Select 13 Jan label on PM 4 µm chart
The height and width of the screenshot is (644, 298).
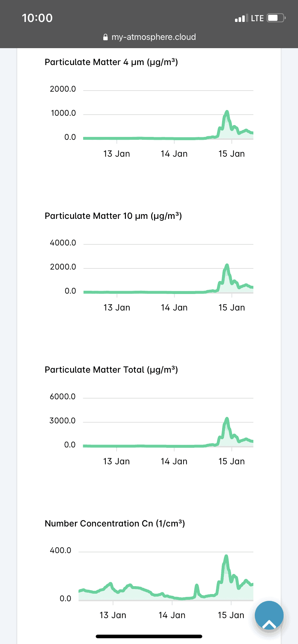pos(117,154)
